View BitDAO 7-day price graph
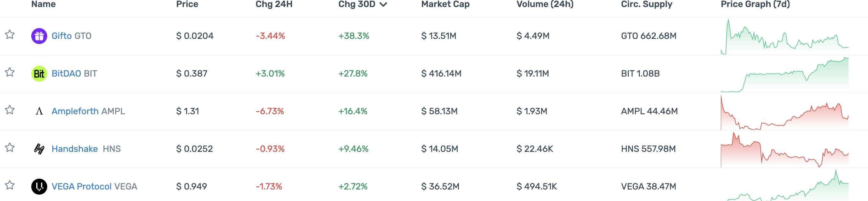 [x=784, y=75]
